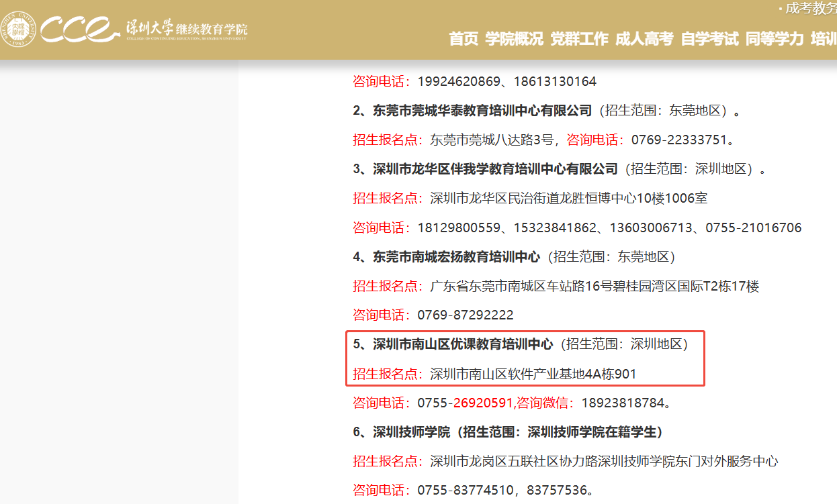Open the 自学考试 section
The width and height of the screenshot is (837, 504).
click(709, 39)
